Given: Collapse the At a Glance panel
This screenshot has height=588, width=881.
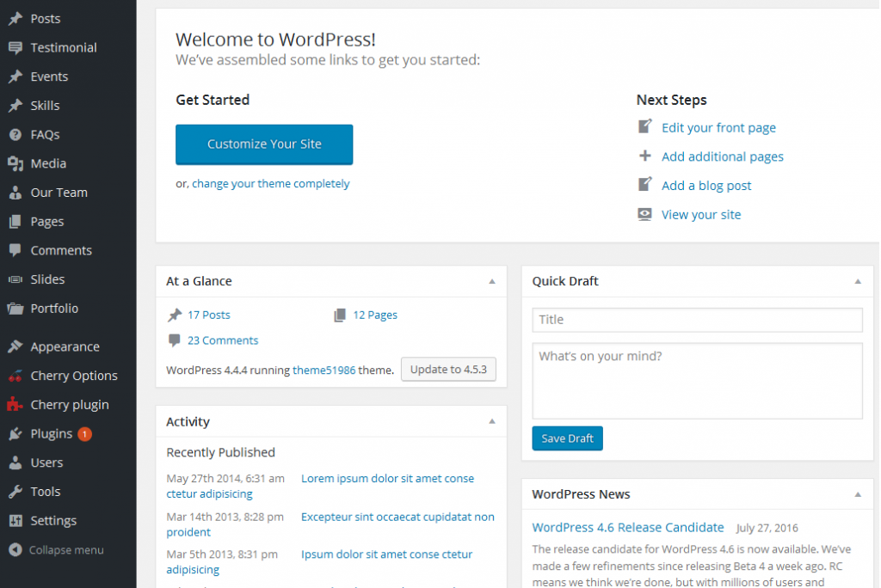Looking at the screenshot, I should coord(491,281).
